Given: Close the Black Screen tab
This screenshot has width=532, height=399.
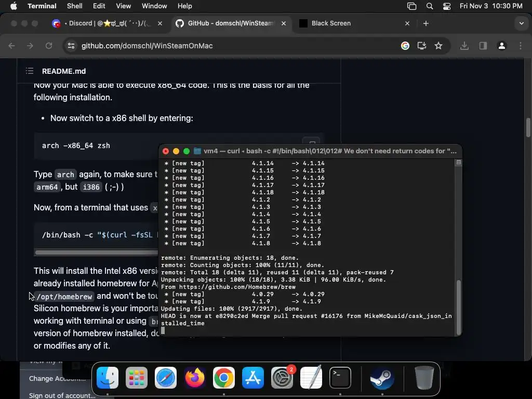Looking at the screenshot, I should [407, 23].
